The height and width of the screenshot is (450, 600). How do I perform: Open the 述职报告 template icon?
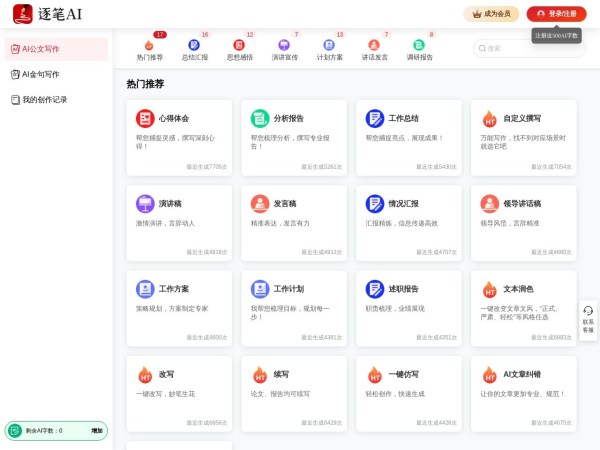click(x=375, y=289)
